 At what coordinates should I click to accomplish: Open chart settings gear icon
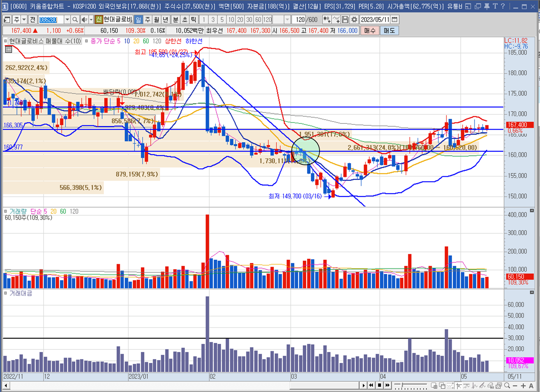click(x=354, y=20)
